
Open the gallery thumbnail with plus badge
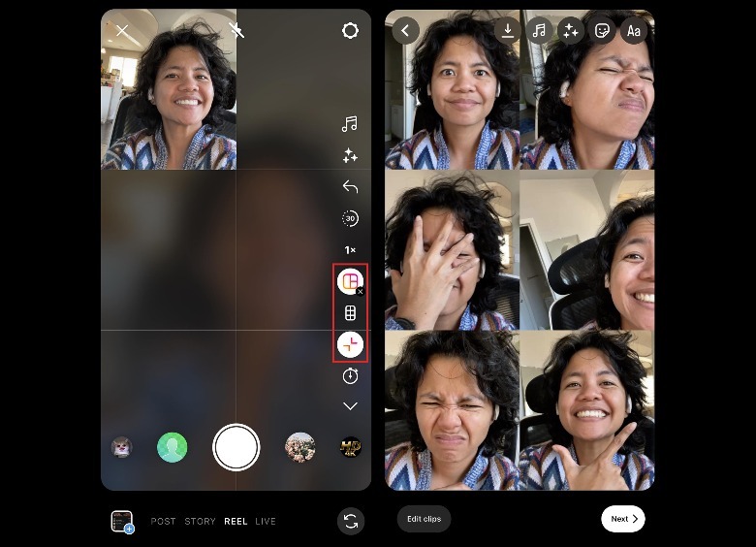pyautogui.click(x=122, y=522)
